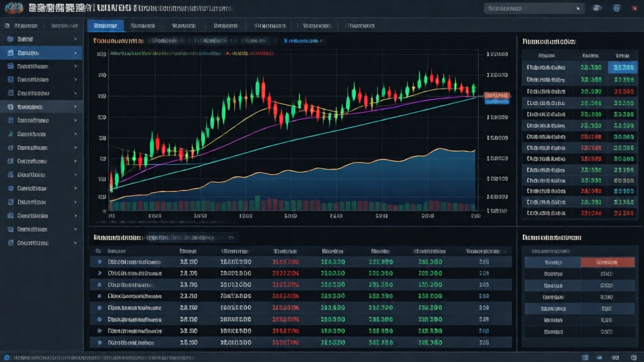The height and width of the screenshot is (362, 644).
Task: Click the second blue icon right of search box
Action: click(x=616, y=8)
